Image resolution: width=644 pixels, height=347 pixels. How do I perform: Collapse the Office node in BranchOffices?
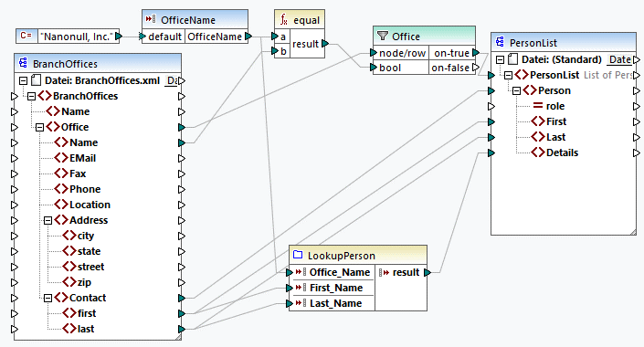click(39, 127)
